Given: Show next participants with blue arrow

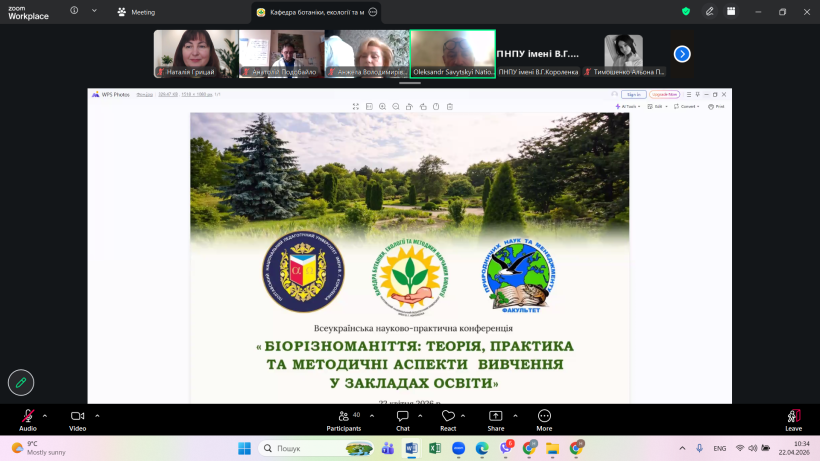Looking at the screenshot, I should pos(682,54).
